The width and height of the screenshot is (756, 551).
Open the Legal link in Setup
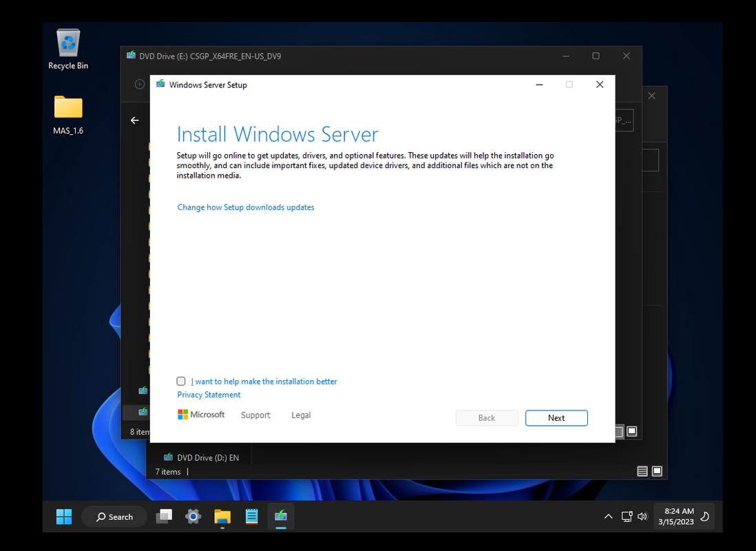(301, 415)
